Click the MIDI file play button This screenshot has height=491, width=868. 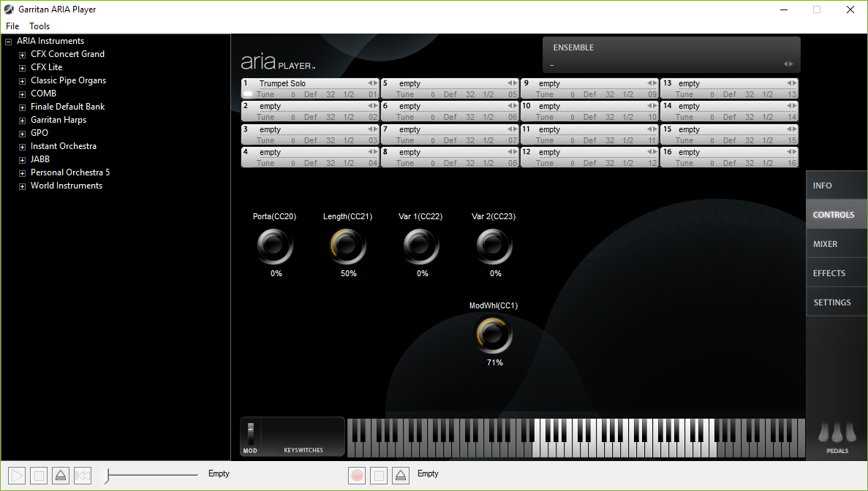[x=17, y=476]
